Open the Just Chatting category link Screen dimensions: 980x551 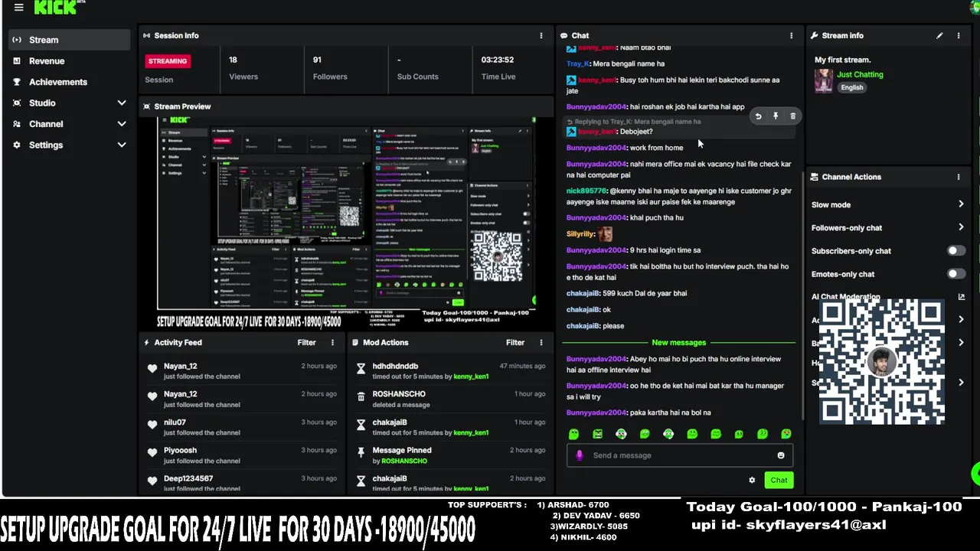[860, 74]
